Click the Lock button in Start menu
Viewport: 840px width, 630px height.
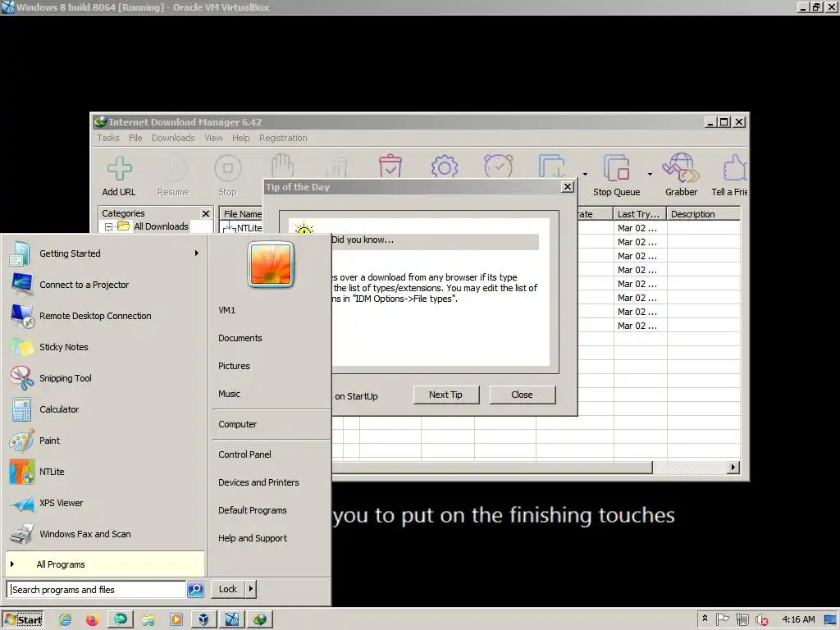coord(228,589)
